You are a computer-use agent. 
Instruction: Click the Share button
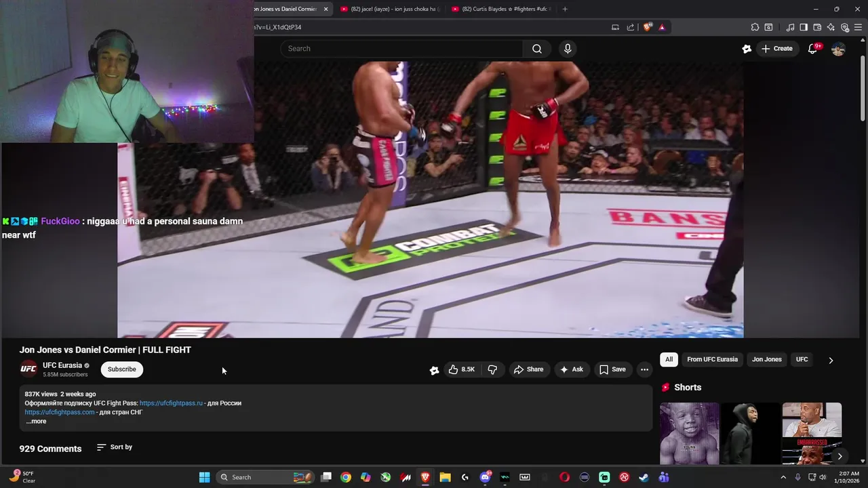528,369
